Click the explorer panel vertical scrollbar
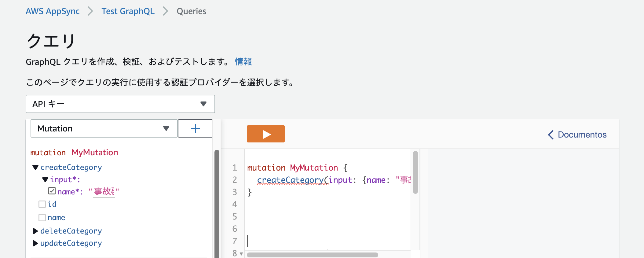 click(217, 204)
